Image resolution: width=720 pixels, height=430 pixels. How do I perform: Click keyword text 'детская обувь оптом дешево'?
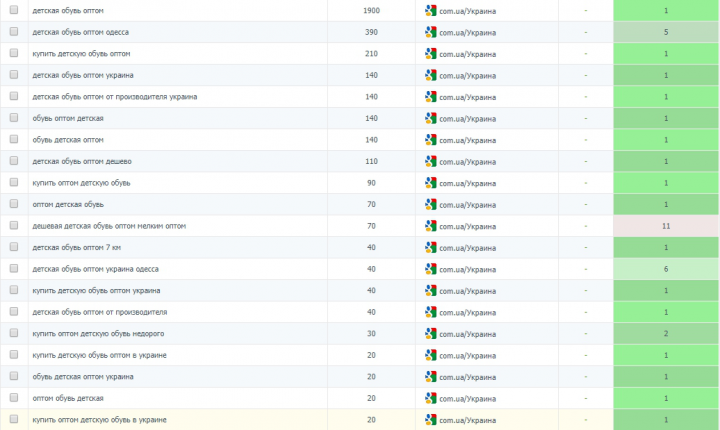click(82, 161)
